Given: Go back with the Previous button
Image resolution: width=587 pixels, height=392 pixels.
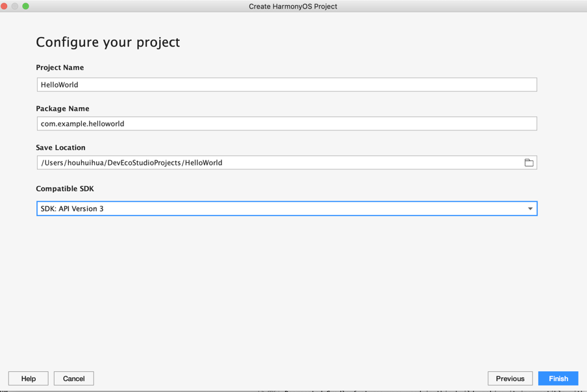Looking at the screenshot, I should [510, 378].
